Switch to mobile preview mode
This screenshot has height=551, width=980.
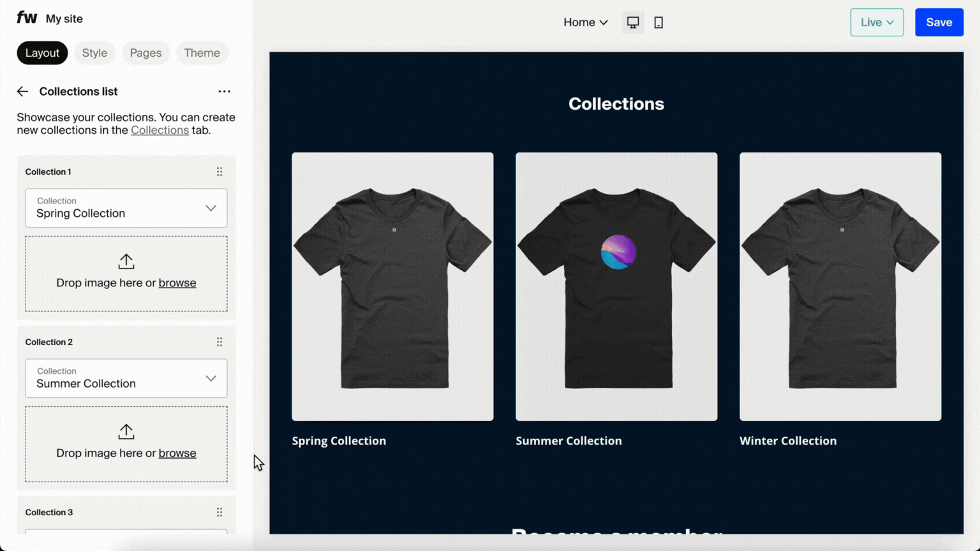pos(658,22)
